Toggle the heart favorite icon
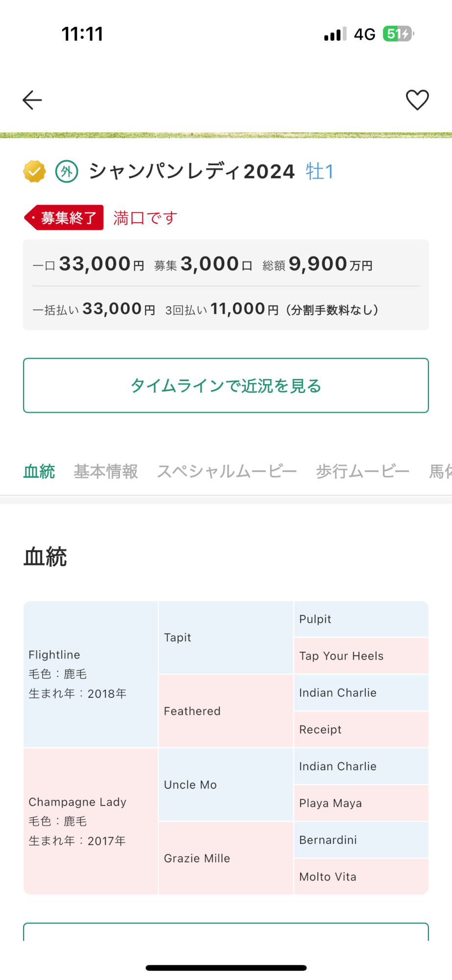This screenshot has height=980, width=452. tap(417, 100)
